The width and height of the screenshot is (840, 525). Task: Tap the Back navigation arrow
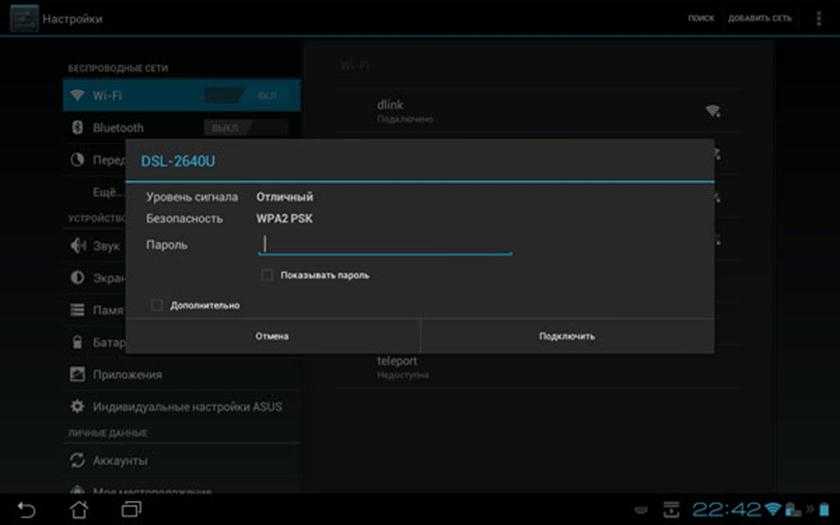(x=27, y=510)
